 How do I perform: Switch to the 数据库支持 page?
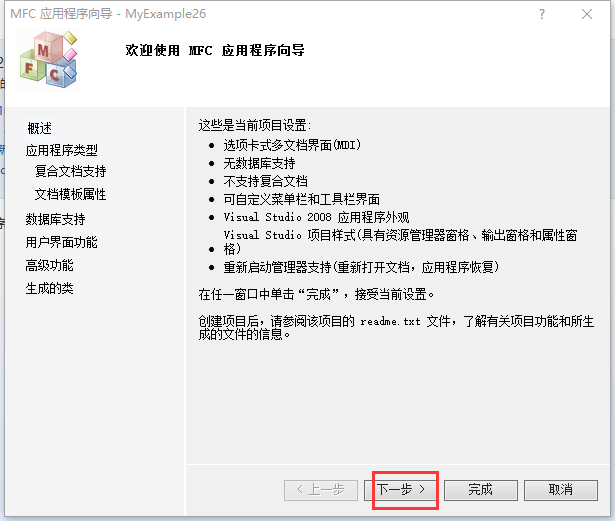[x=55, y=219]
